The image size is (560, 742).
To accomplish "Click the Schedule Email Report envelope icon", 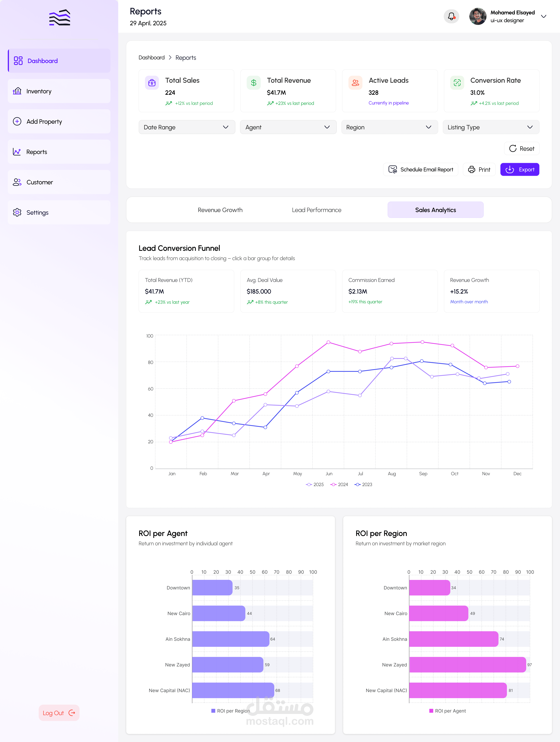I will coord(393,169).
